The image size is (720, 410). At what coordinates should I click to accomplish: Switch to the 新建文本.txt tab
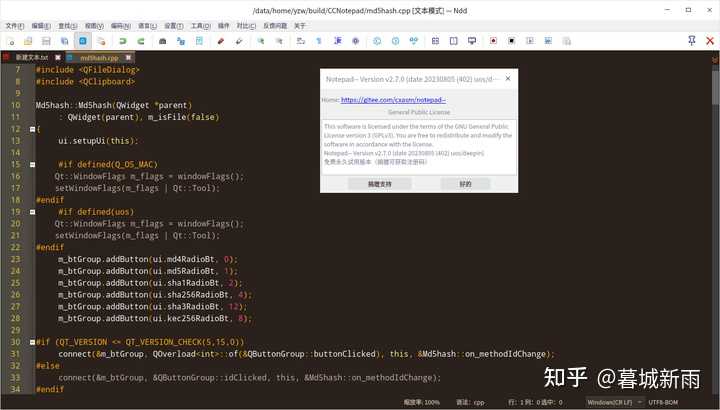coord(32,57)
